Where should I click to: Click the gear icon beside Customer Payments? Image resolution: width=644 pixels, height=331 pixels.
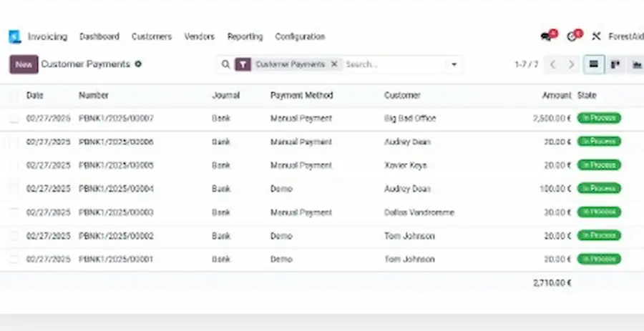(138, 64)
